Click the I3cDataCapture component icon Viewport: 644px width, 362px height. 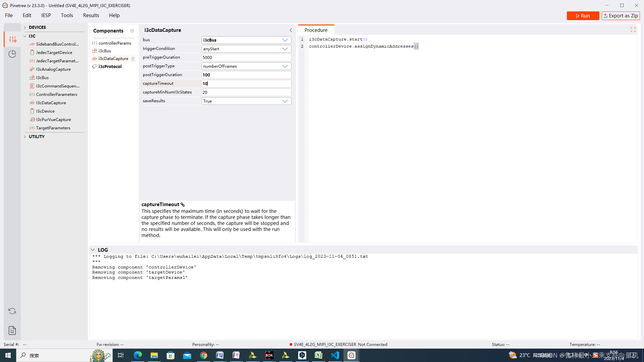click(x=32, y=103)
